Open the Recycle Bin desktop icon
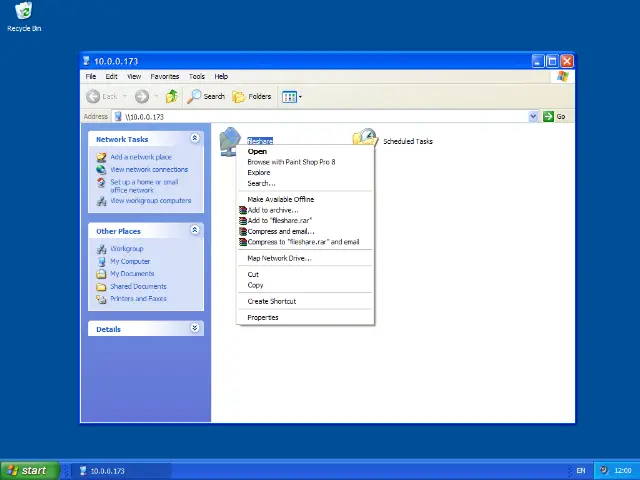This screenshot has height=480, width=640. [x=24, y=17]
